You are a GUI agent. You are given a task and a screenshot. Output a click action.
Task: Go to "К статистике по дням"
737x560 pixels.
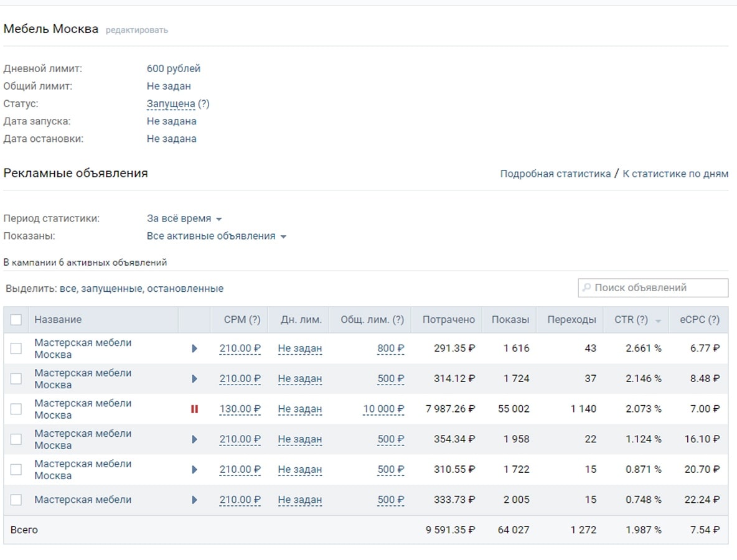point(675,174)
